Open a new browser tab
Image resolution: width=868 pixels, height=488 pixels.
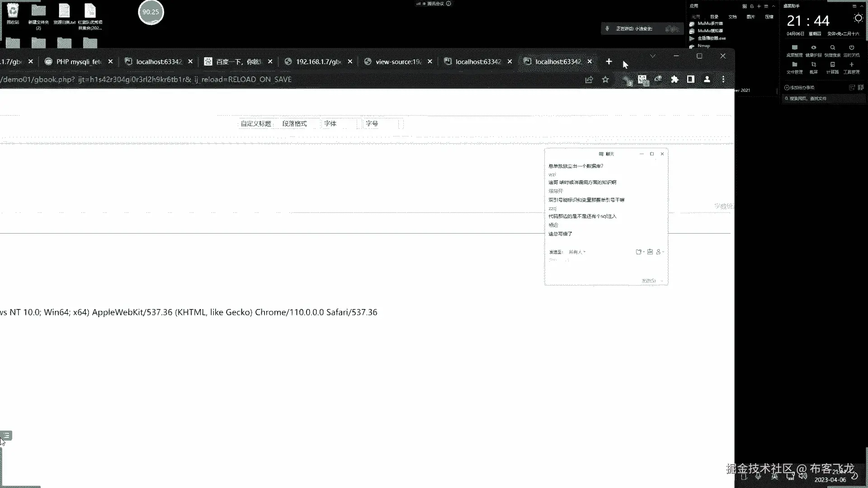(609, 61)
